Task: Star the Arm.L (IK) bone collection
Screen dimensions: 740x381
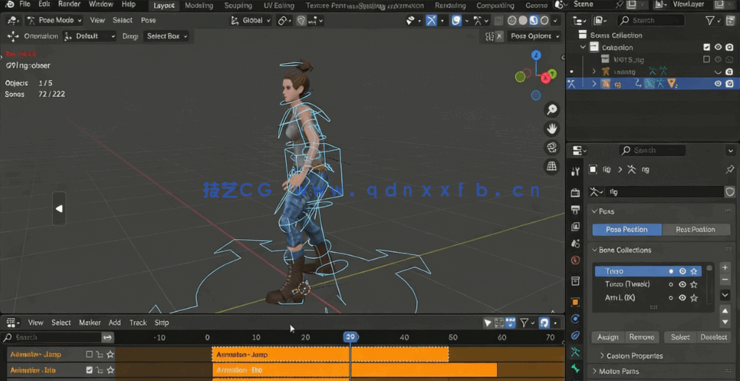Action: pos(694,298)
